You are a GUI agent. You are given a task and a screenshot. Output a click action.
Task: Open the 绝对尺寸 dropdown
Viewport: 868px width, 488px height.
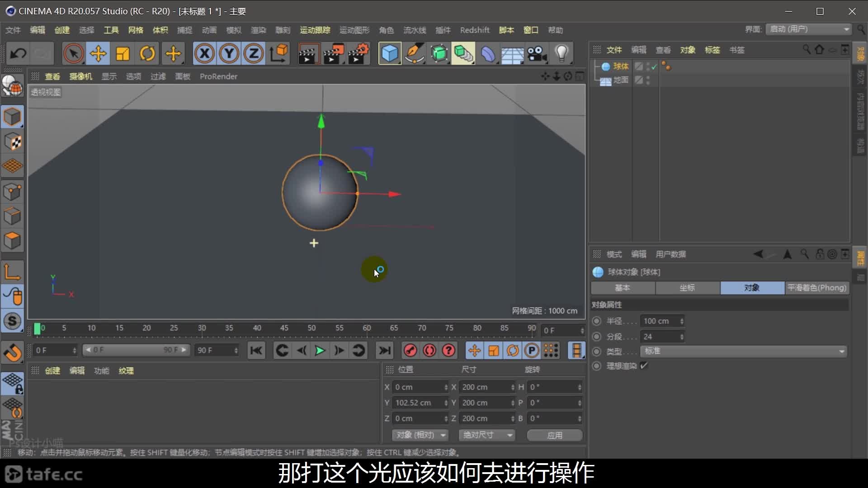click(487, 435)
